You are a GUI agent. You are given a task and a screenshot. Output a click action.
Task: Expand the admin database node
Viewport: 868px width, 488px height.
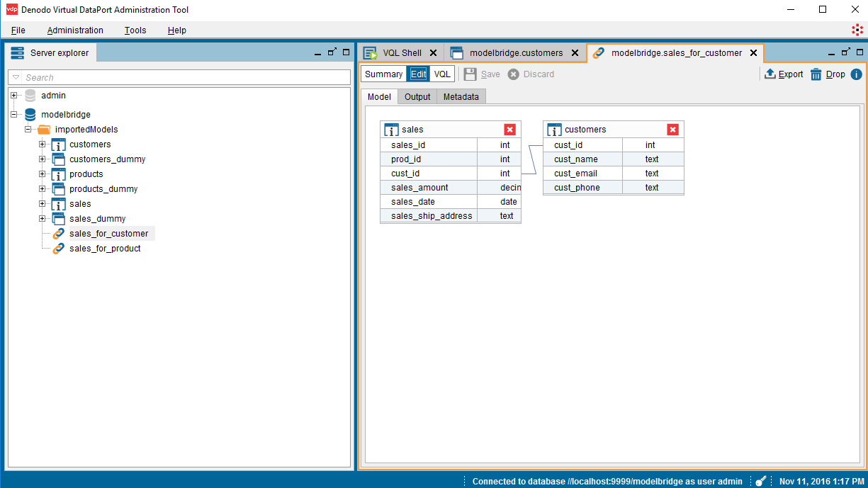(13, 96)
